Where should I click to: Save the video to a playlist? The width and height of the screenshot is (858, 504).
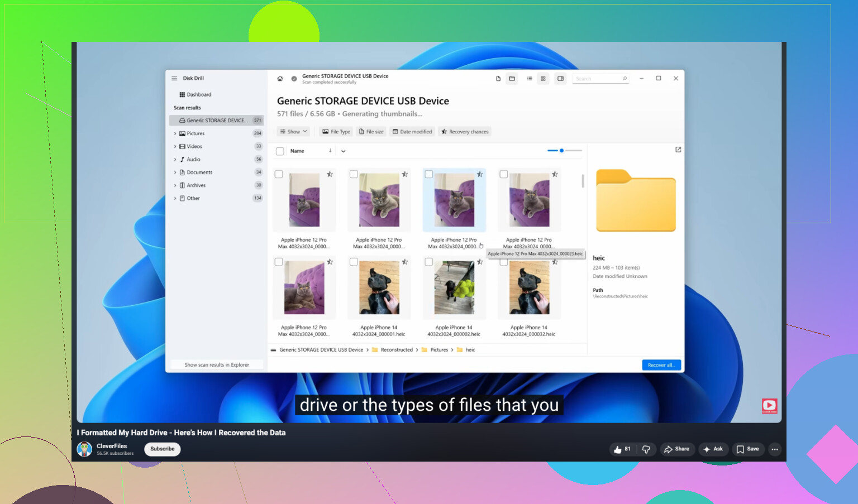tap(747, 449)
